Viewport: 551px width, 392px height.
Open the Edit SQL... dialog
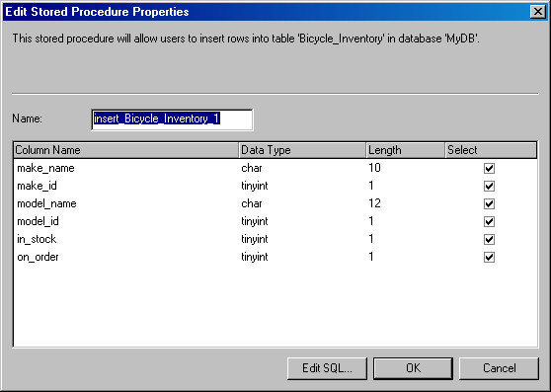[x=327, y=368]
